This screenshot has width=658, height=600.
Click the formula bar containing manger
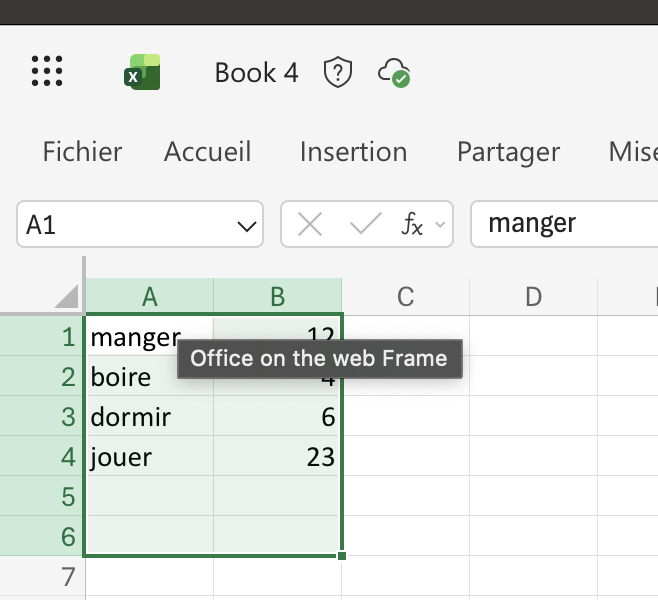click(560, 224)
